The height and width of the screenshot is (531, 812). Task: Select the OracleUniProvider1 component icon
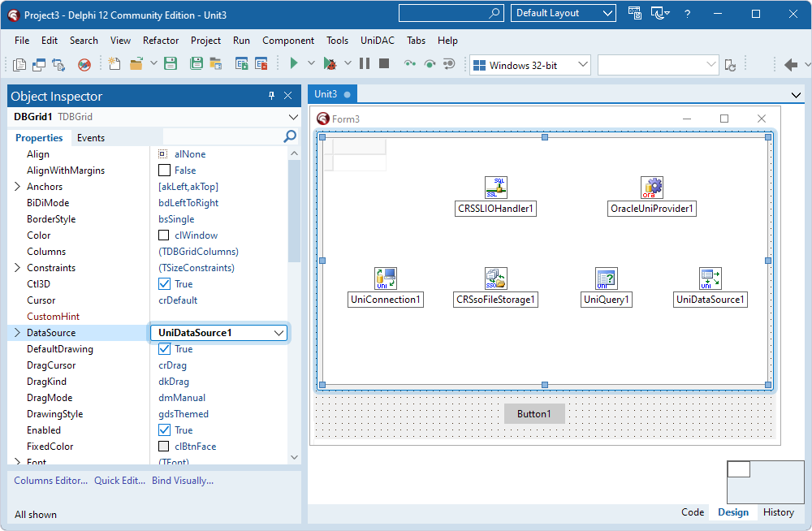click(651, 187)
